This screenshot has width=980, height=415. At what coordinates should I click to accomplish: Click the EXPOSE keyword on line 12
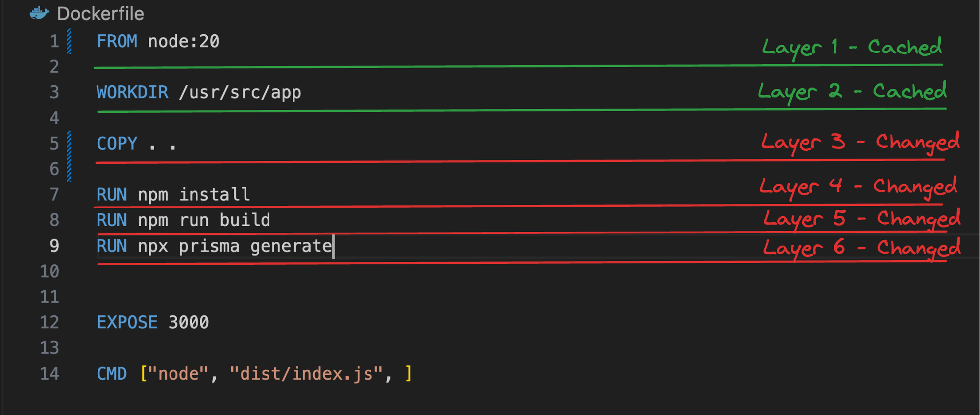pos(127,322)
